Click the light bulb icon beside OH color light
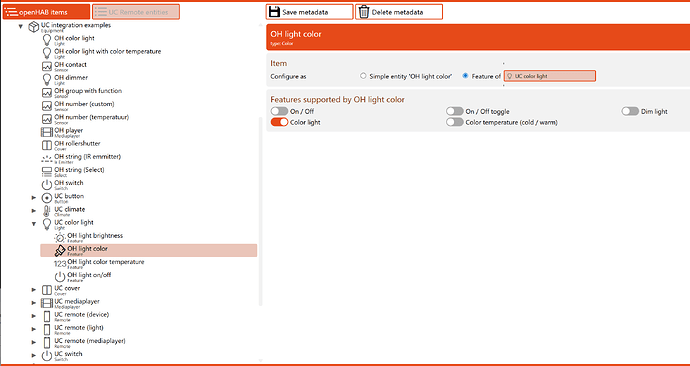Image resolution: width=690 pixels, height=366 pixels. click(x=47, y=40)
